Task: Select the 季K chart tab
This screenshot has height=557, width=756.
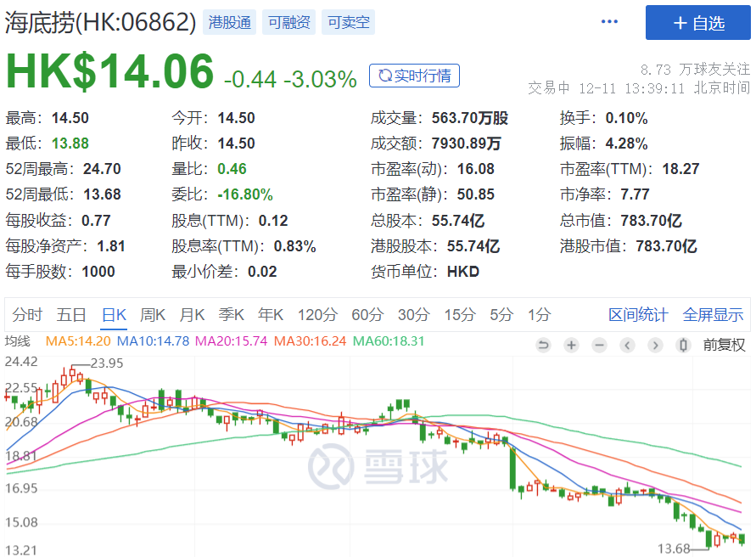Action: click(x=231, y=315)
